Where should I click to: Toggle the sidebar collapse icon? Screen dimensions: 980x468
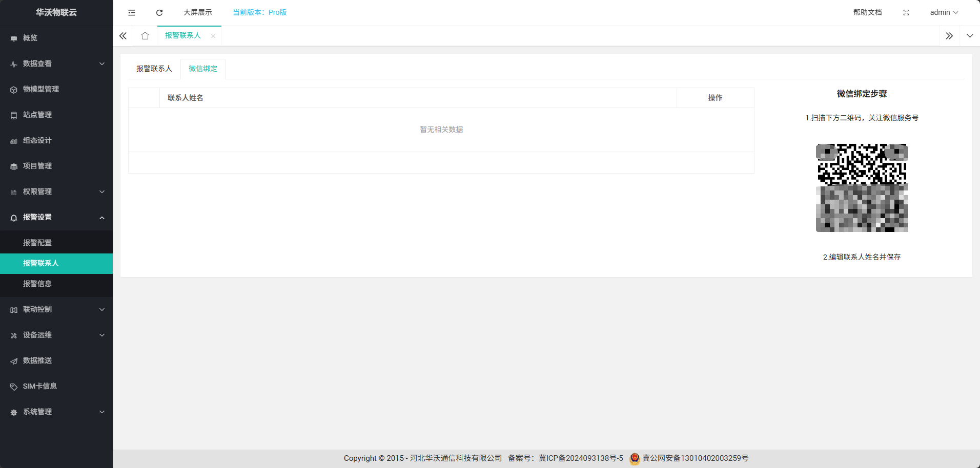[132, 12]
